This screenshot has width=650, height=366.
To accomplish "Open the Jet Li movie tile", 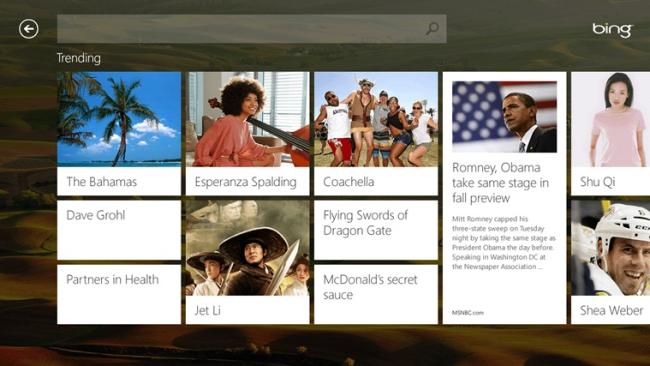I will (247, 262).
